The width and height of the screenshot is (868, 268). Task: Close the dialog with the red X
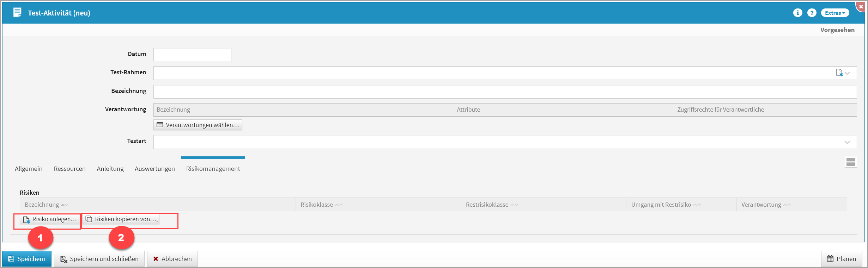(x=861, y=7)
